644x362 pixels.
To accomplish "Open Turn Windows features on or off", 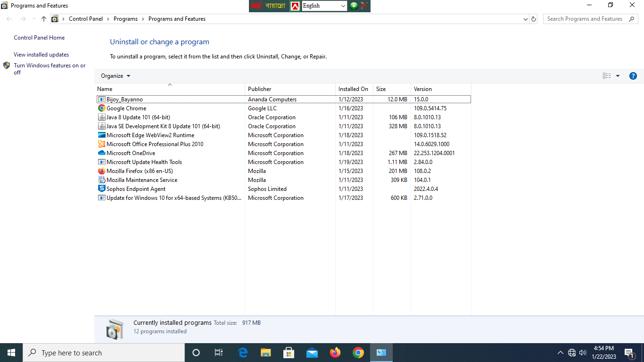I will pyautogui.click(x=50, y=69).
